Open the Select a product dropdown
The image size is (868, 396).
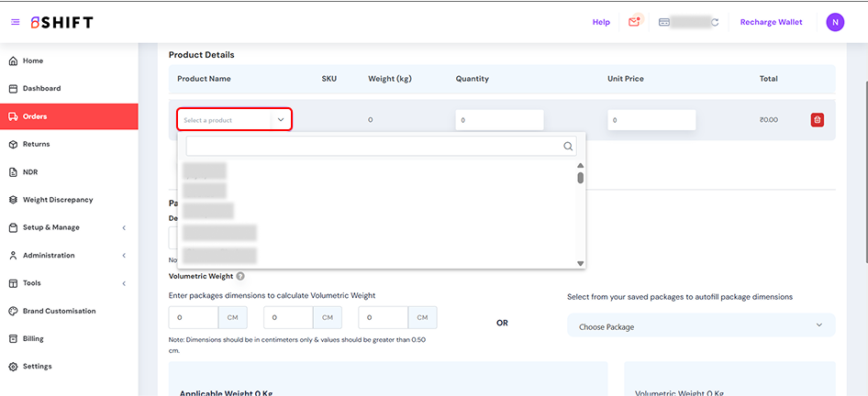coord(234,120)
